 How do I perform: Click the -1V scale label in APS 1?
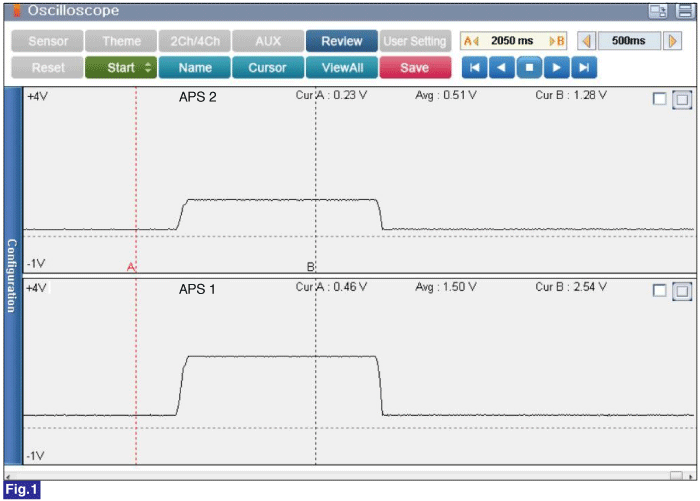tap(35, 456)
